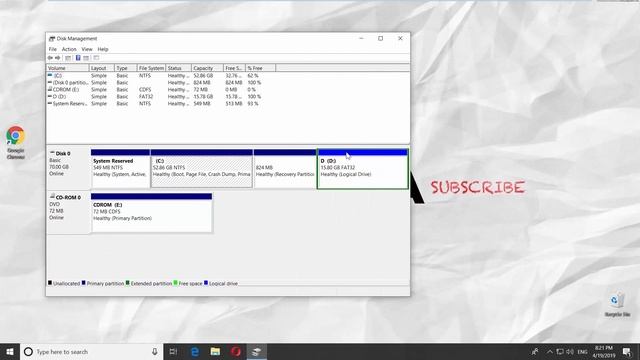Select the (C:) volume row in the list

161,76
